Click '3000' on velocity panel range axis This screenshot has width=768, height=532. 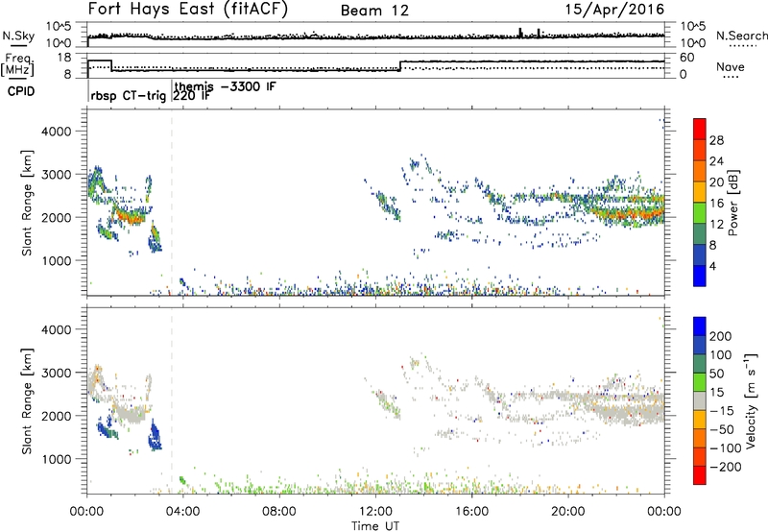pyautogui.click(x=57, y=373)
